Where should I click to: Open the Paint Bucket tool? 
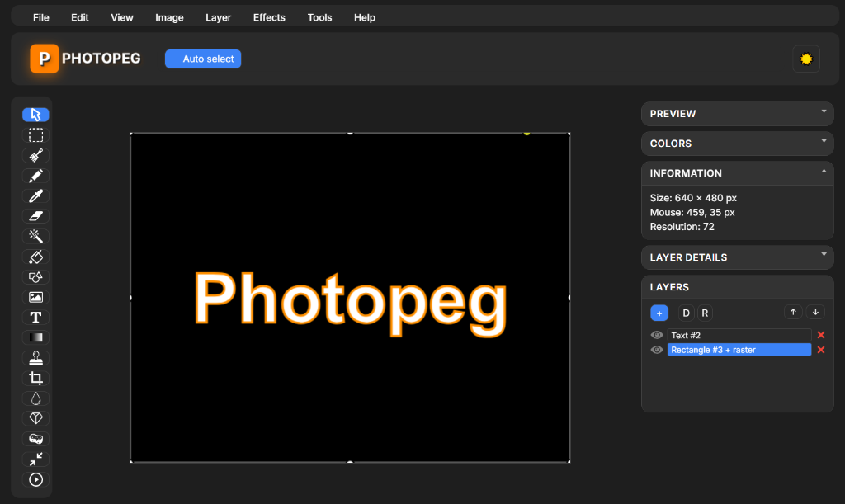coord(35,257)
